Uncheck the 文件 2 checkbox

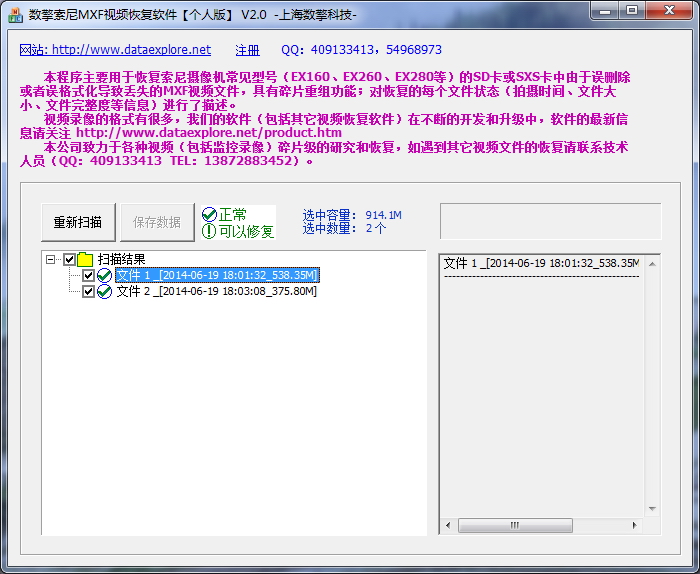pyautogui.click(x=88, y=291)
